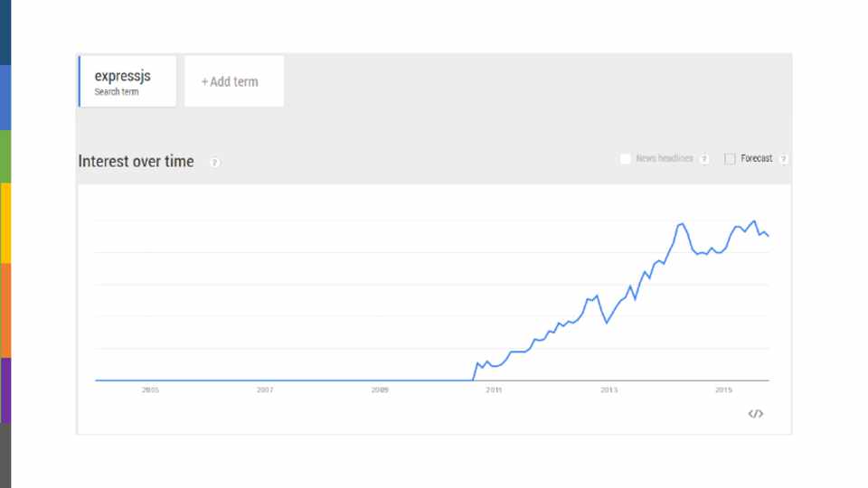Click the yellow color block on left edge
This screenshot has height=488, width=868.
pos(5,222)
